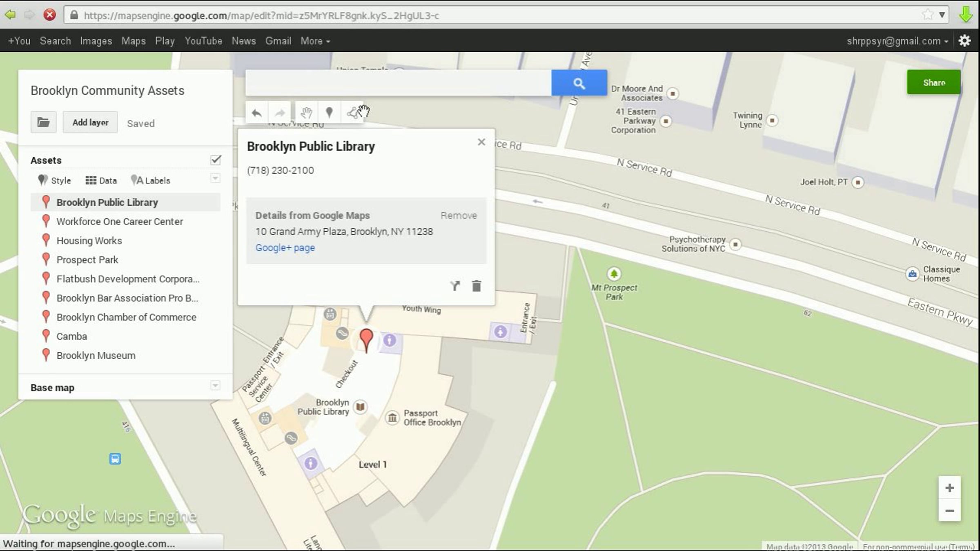This screenshot has height=551, width=980.
Task: Expand the Assets layer options dropdown
Action: [x=215, y=178]
